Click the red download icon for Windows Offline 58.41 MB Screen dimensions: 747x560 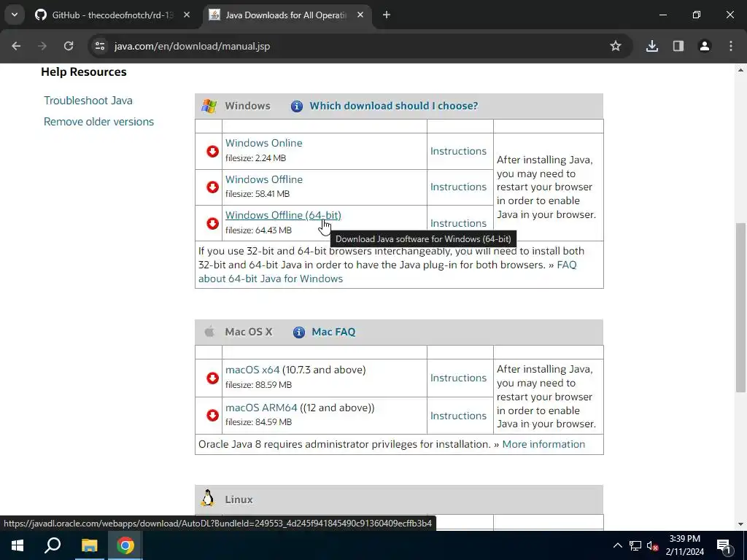pos(212,187)
